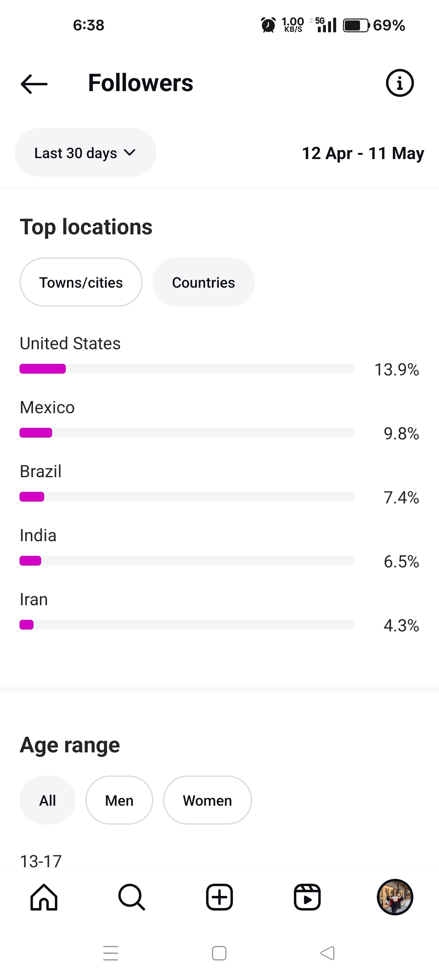The image size is (439, 980).
Task: Tap the create new post icon
Action: coord(219,897)
